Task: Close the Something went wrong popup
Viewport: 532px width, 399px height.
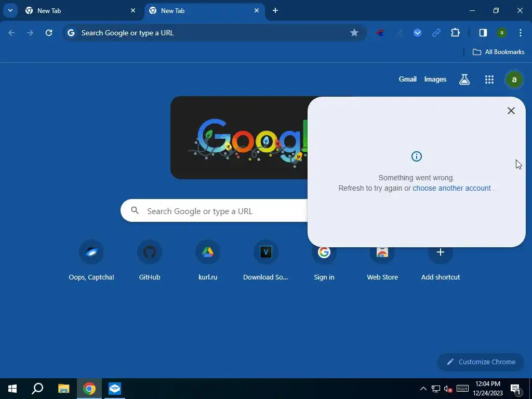Action: (x=511, y=111)
